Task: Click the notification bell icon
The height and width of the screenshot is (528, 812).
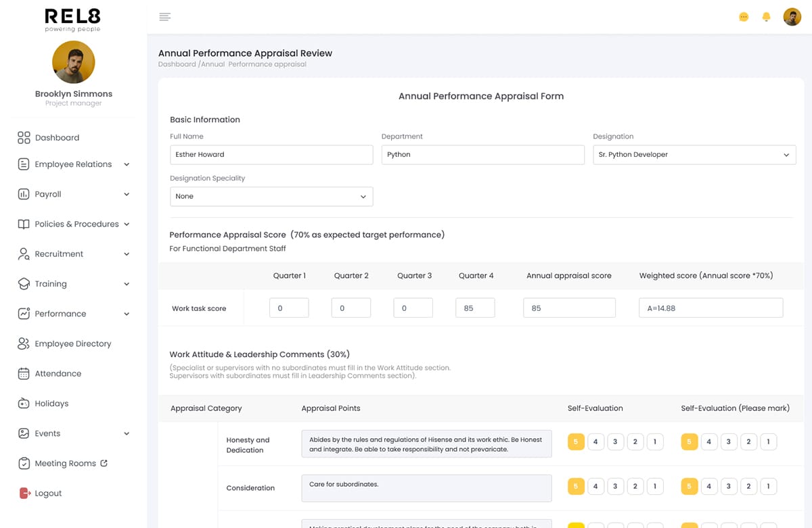Action: [x=766, y=17]
